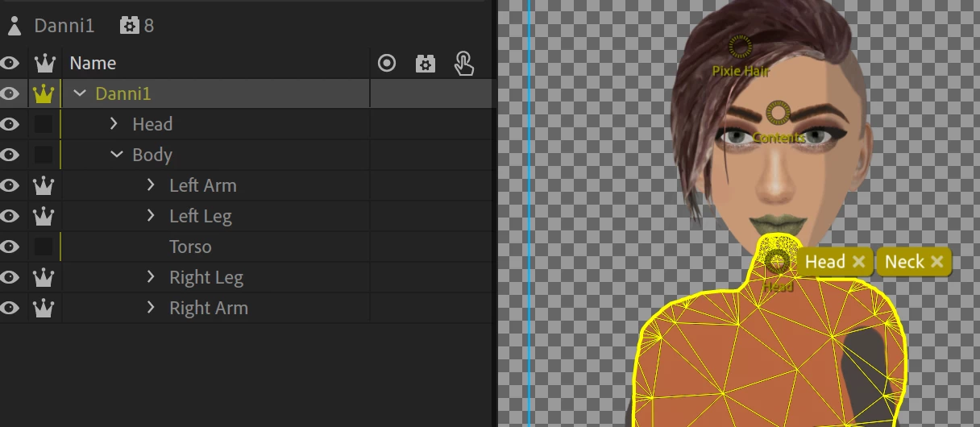Click the eye icon in the column header
980x427 pixels.
click(10, 63)
